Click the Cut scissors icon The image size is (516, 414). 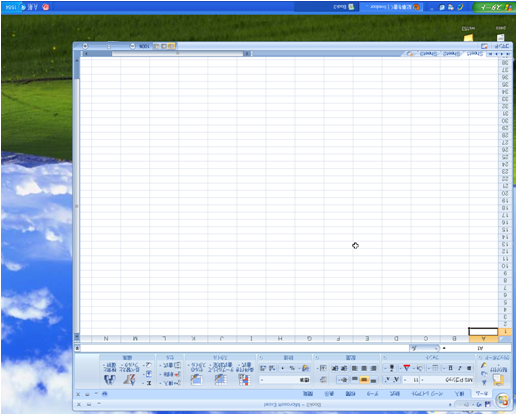pos(484,382)
